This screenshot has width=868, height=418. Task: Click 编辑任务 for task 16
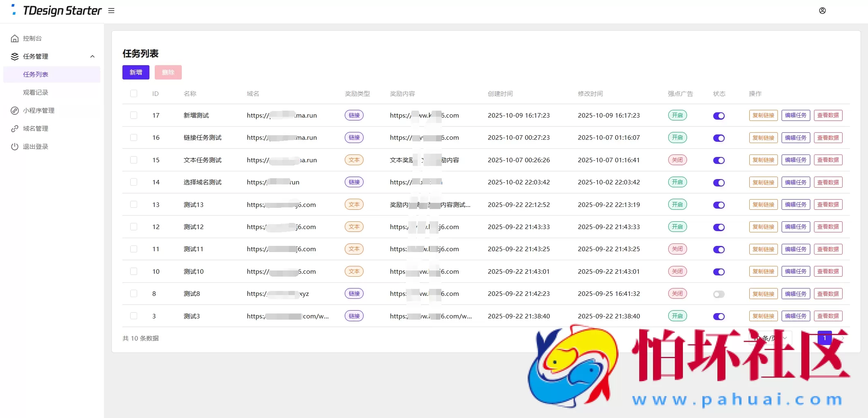click(x=796, y=138)
